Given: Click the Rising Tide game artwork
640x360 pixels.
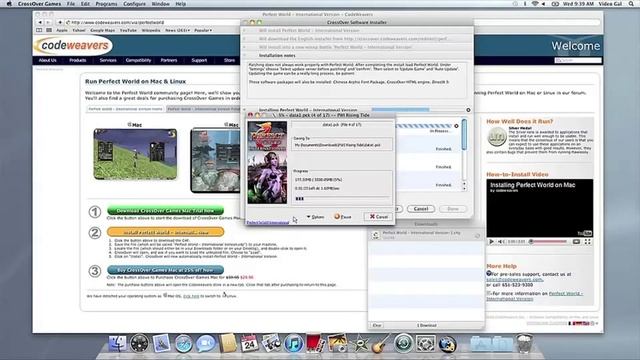Looking at the screenshot, I should click(267, 162).
